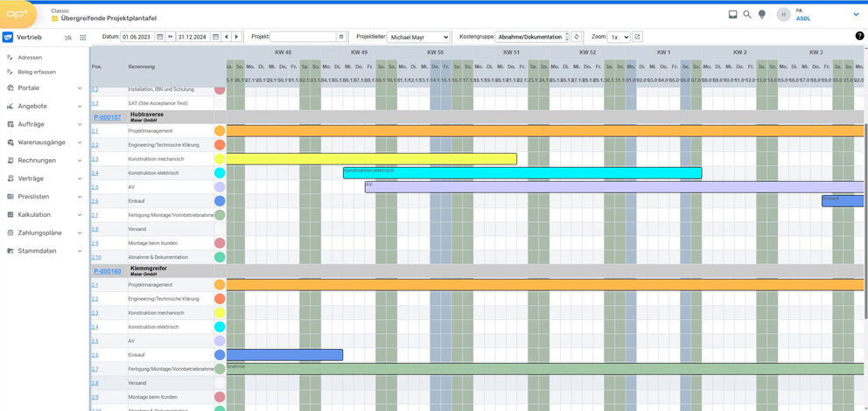Click red circle in Hubtraverse Montage beim Kunden row
This screenshot has width=868, height=411.
[x=220, y=243]
